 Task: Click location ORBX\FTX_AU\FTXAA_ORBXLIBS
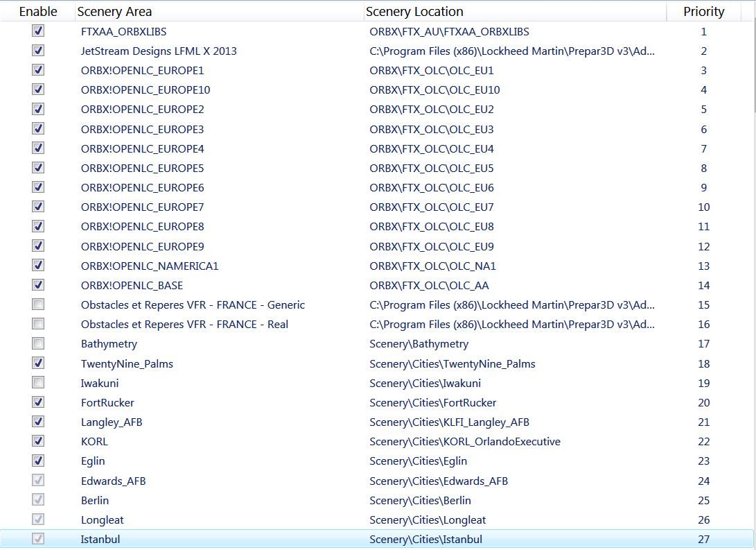tap(449, 32)
